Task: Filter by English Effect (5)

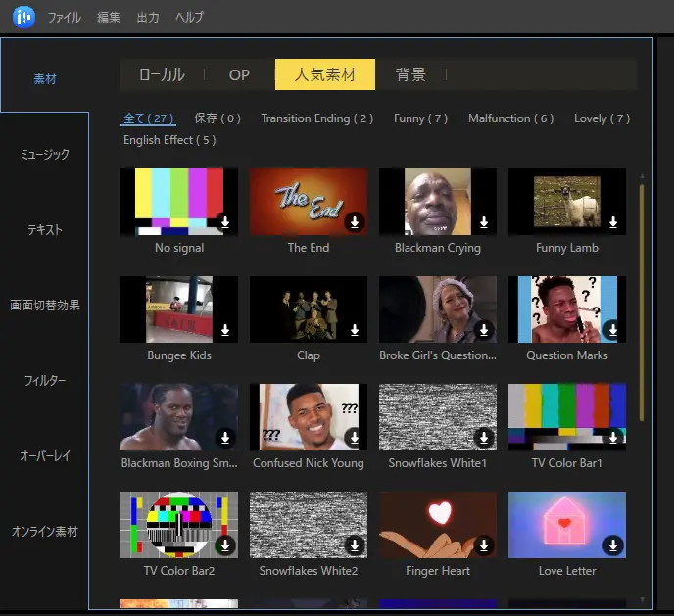Action: pyautogui.click(x=169, y=140)
